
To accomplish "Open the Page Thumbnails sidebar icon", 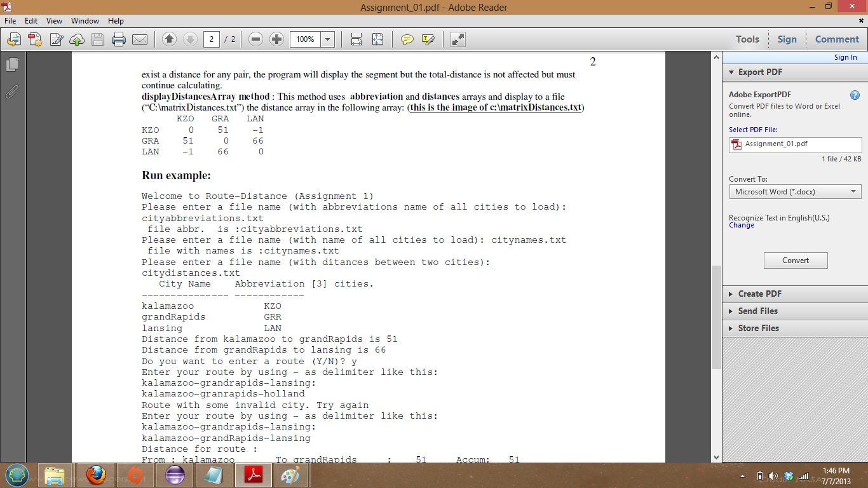I will pos(12,65).
